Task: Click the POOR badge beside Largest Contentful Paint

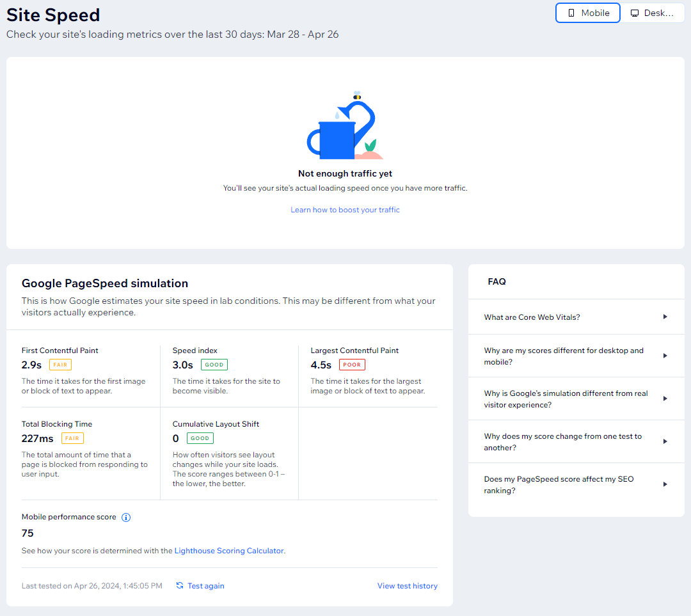Action: coord(352,365)
